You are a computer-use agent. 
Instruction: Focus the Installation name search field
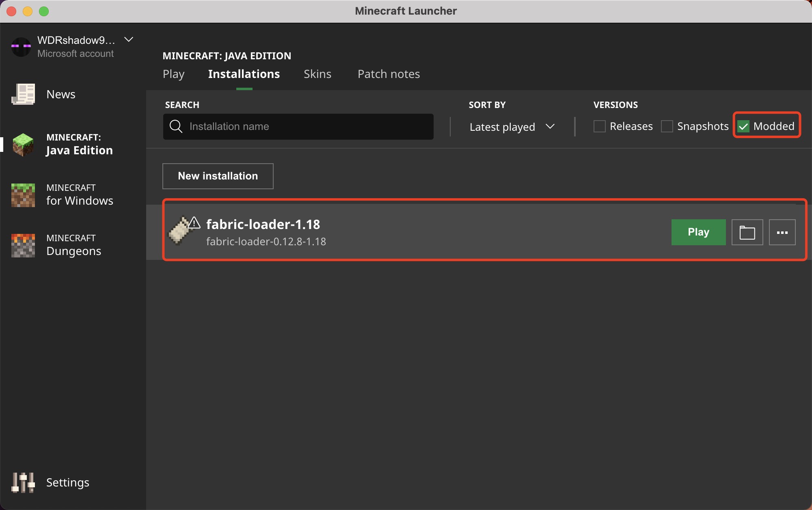[298, 126]
